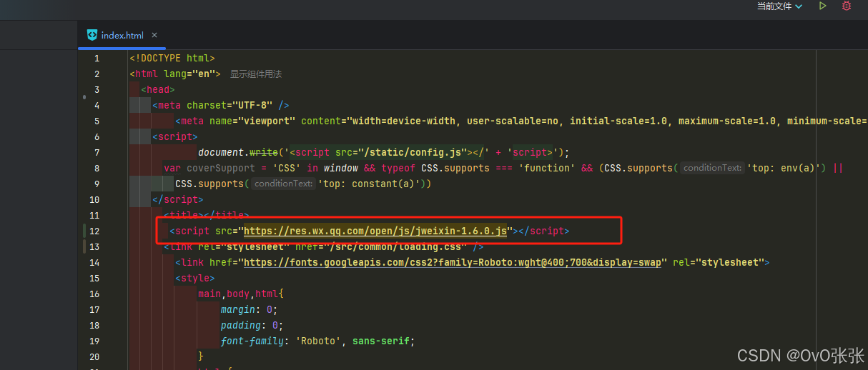The width and height of the screenshot is (868, 370).
Task: Click the margin: 0; declaration
Action: coord(249,309)
